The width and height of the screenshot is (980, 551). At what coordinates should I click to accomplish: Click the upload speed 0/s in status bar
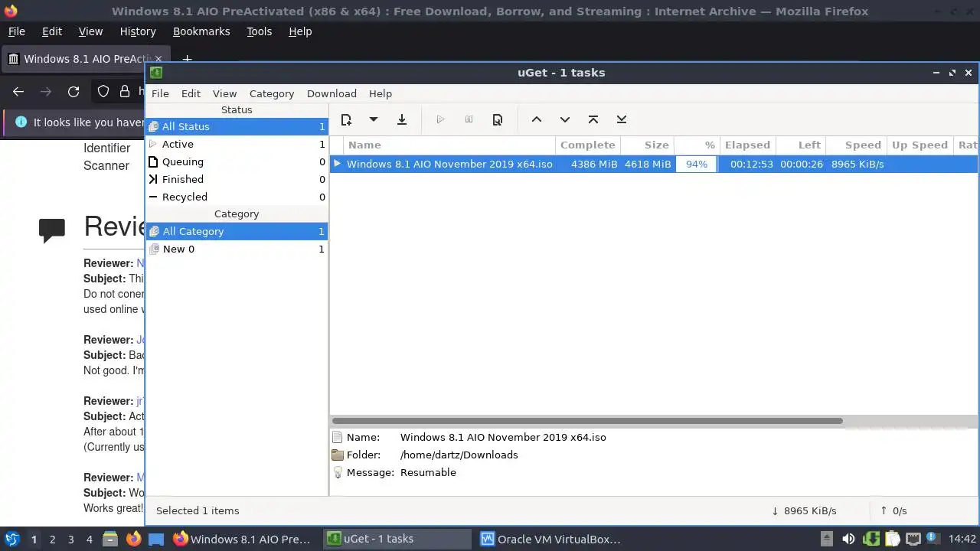[893, 510]
